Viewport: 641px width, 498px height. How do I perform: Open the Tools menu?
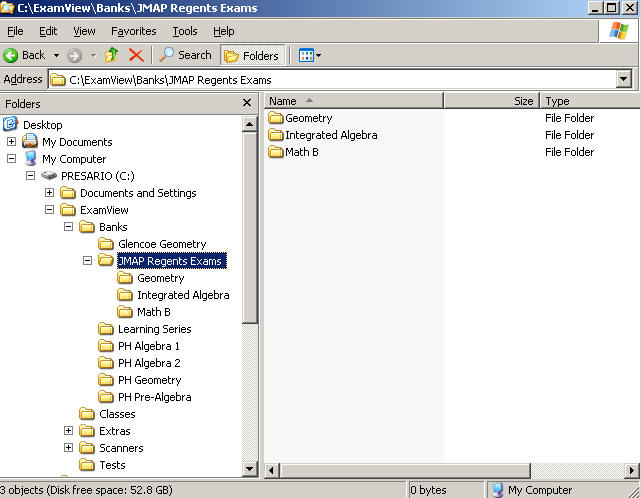[185, 31]
